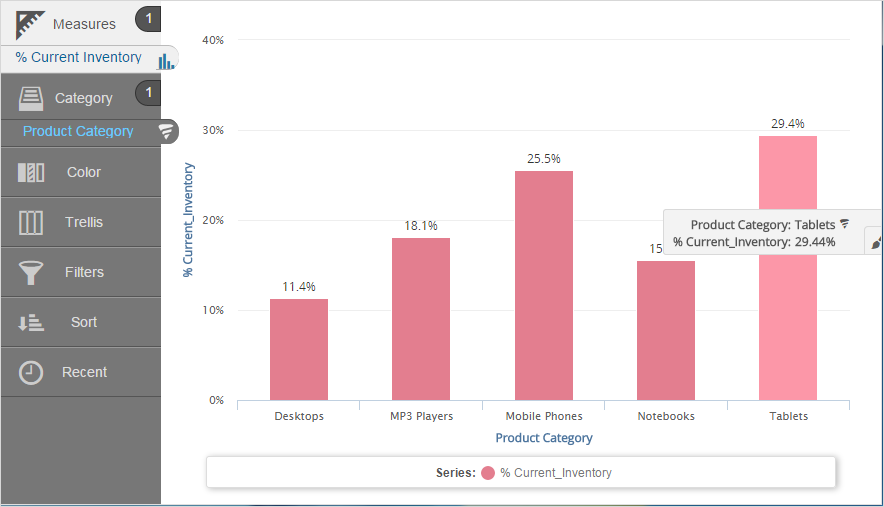Expand the Measures count badge
The image size is (884, 507).
[147, 18]
